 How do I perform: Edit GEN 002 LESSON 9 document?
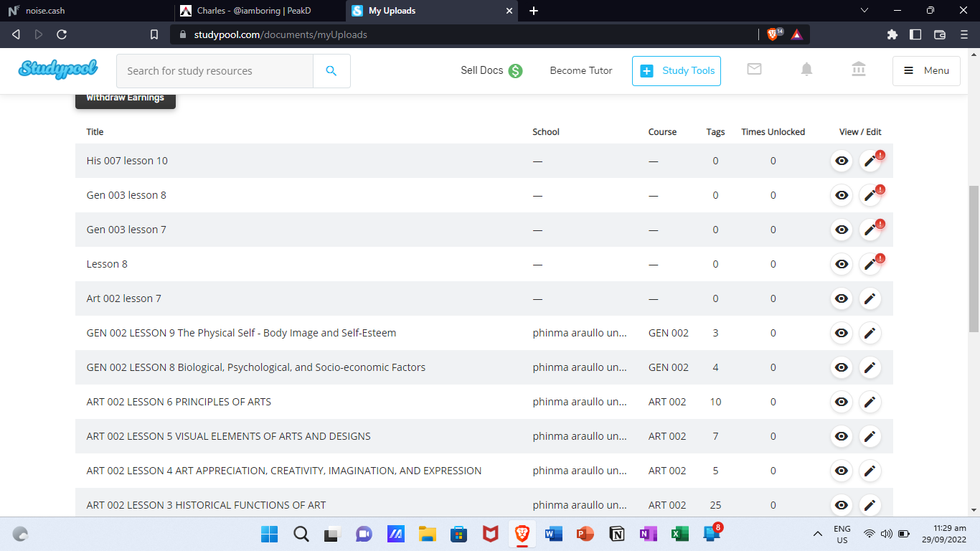tap(870, 333)
